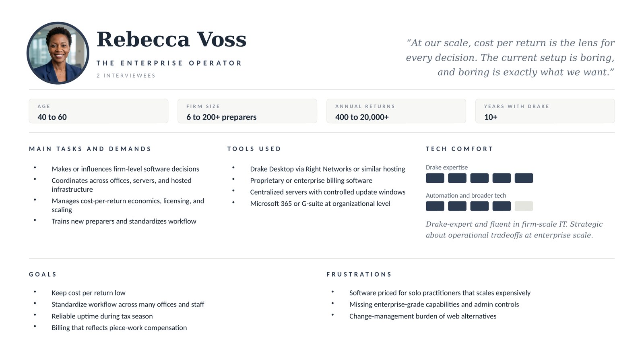Screen dimensions: 644x362
Task: Click the Frustrations section heading
Action: [x=359, y=275]
